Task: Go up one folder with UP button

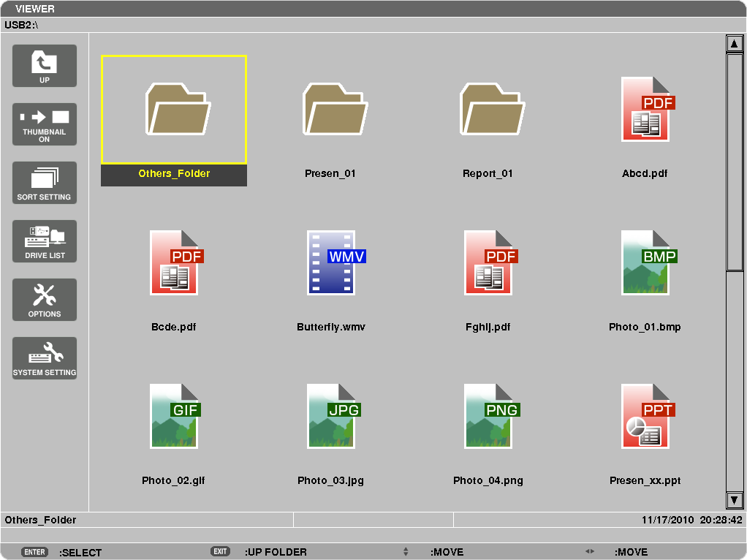Action: pyautogui.click(x=45, y=66)
